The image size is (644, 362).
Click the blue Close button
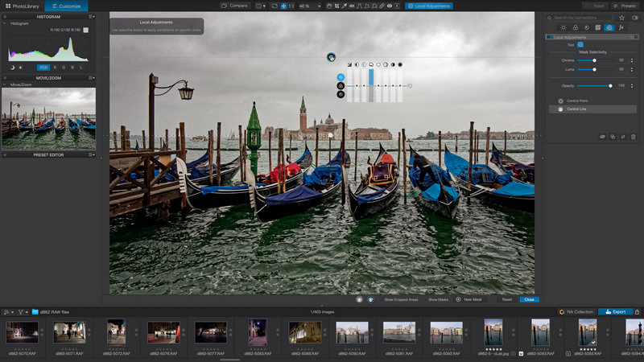tap(529, 299)
